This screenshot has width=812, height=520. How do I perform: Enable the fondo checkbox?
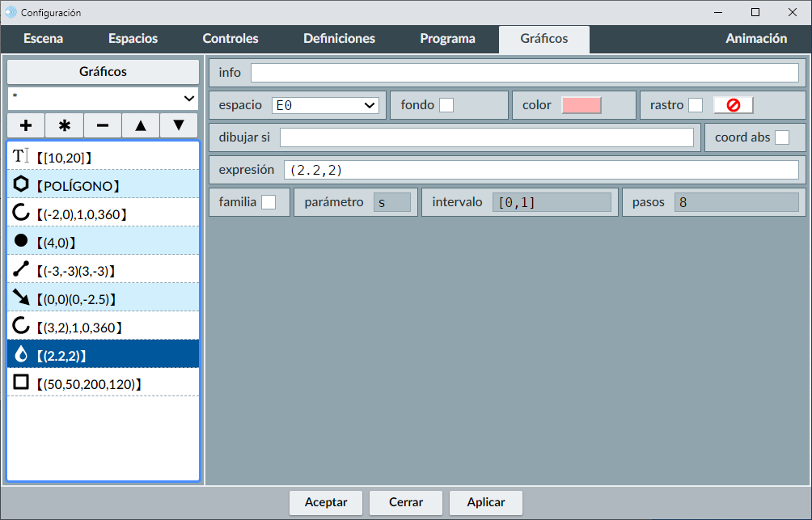tap(446, 105)
